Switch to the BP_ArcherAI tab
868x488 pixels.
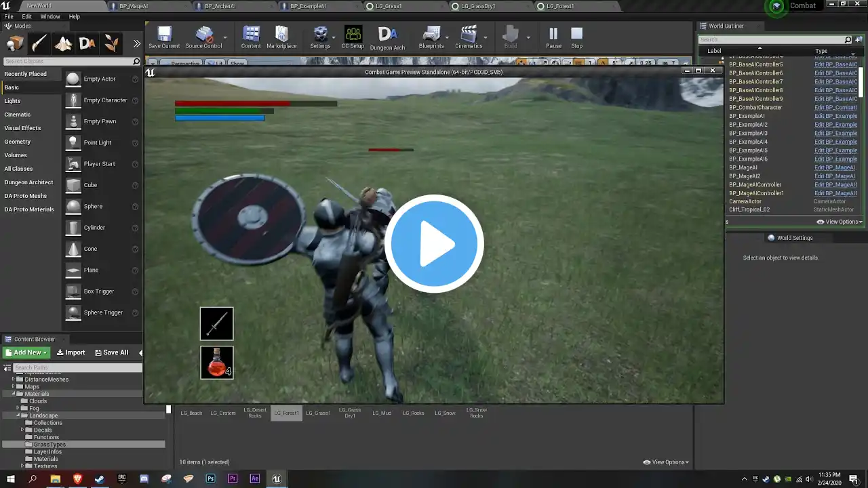[220, 6]
